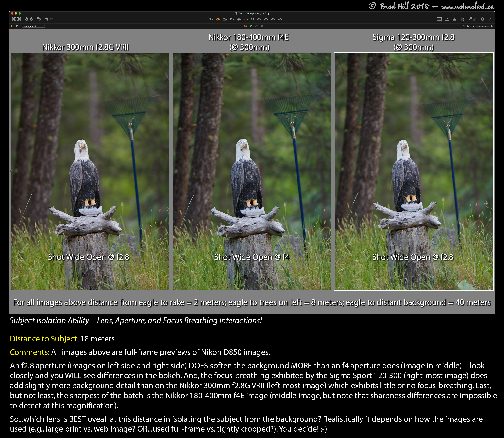Select the white balance eyedropper tool
The width and height of the screenshot is (504, 438).
[265, 19]
